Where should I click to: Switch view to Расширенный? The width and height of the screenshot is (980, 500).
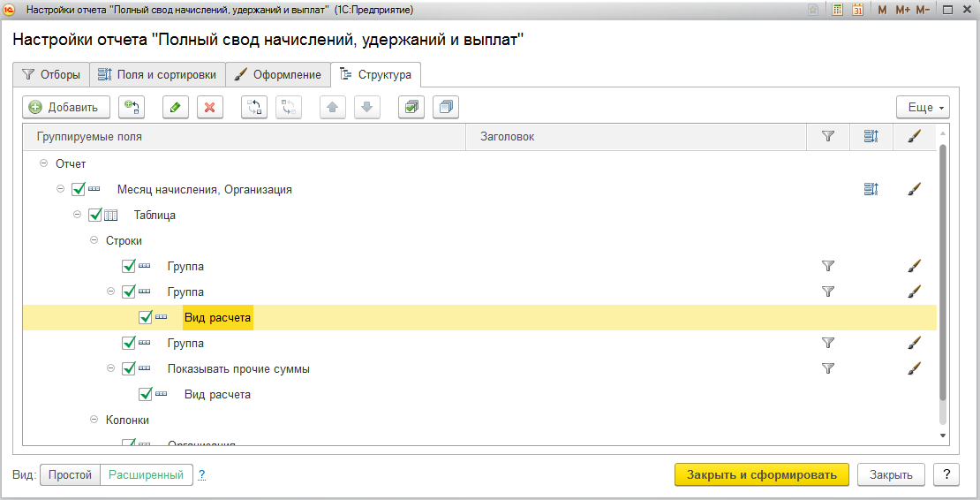(x=147, y=475)
